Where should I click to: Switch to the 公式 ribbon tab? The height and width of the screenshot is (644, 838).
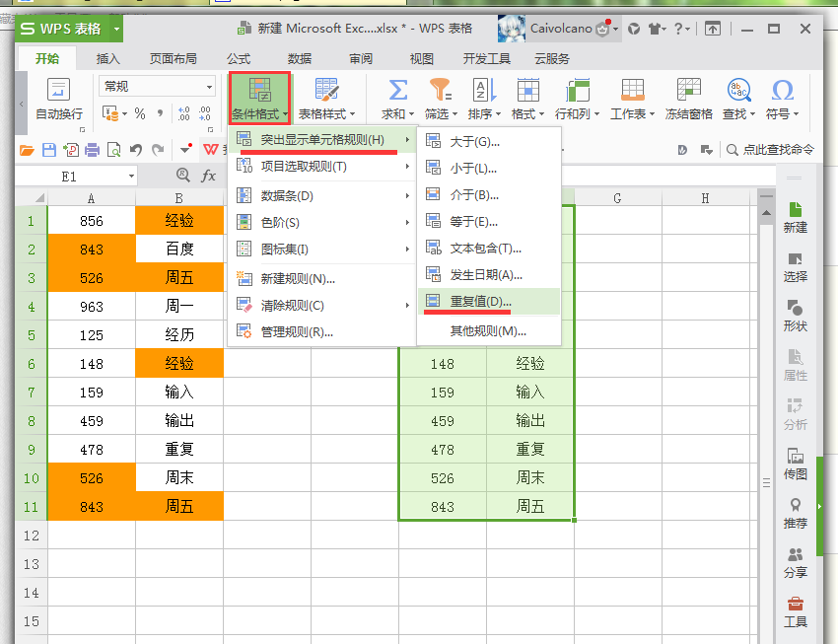(x=239, y=59)
